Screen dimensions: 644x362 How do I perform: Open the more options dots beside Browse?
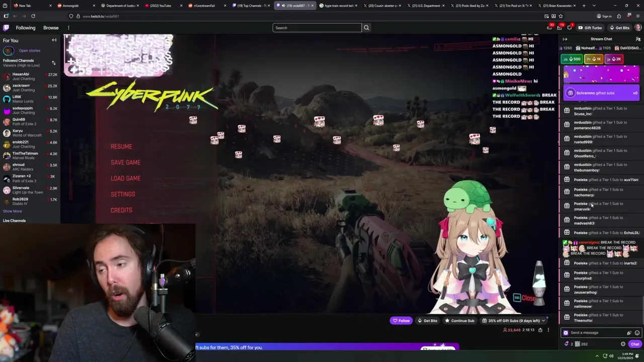pyautogui.click(x=68, y=28)
